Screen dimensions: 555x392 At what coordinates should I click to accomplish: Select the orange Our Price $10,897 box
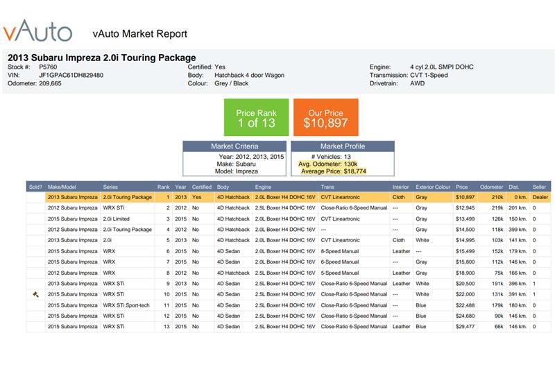tap(325, 117)
